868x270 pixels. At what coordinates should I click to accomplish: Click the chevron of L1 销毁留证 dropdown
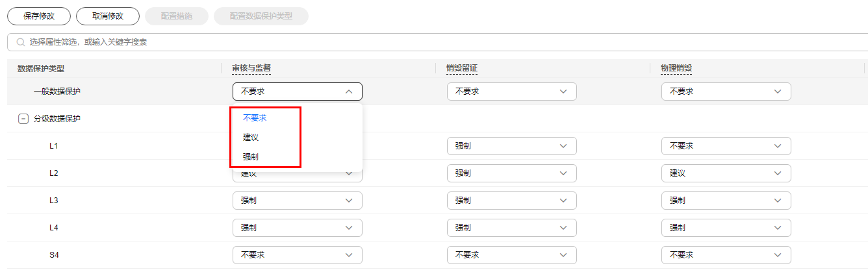point(563,146)
